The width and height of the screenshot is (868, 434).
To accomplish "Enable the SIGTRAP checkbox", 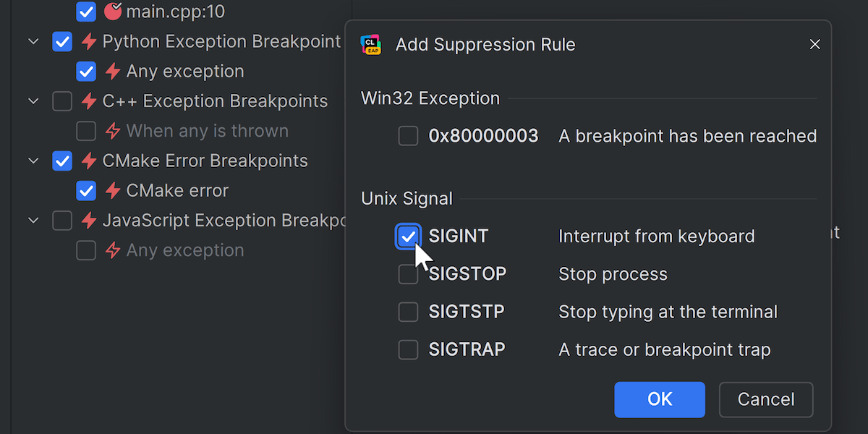I will point(409,350).
